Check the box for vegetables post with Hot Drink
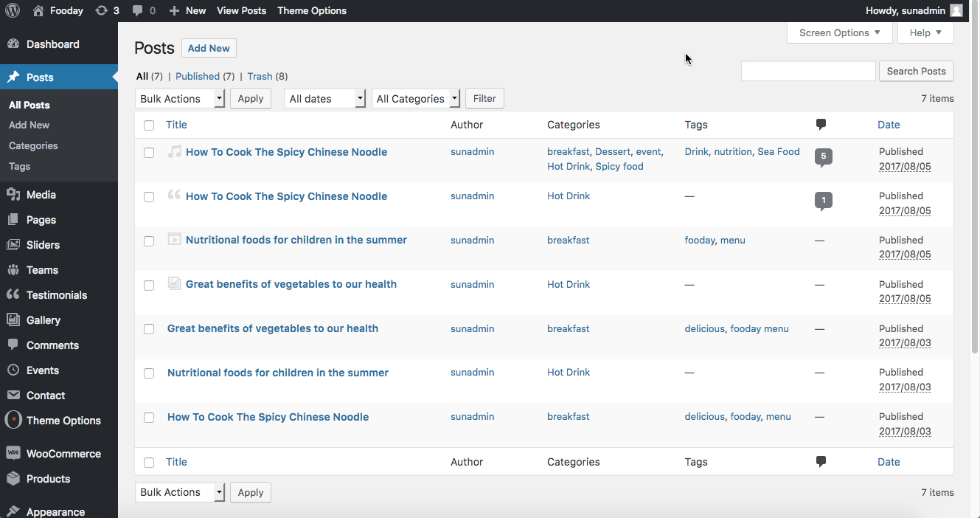The image size is (980, 518). pyautogui.click(x=149, y=285)
